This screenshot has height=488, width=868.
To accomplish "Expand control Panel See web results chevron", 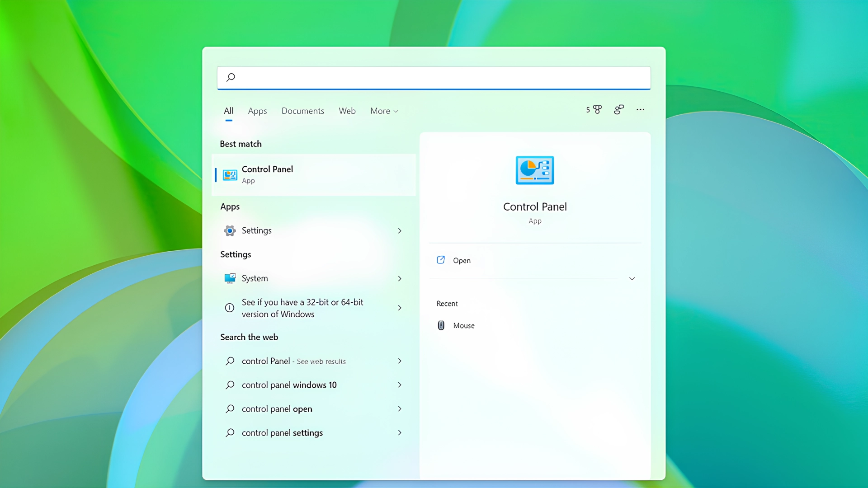I will (400, 361).
